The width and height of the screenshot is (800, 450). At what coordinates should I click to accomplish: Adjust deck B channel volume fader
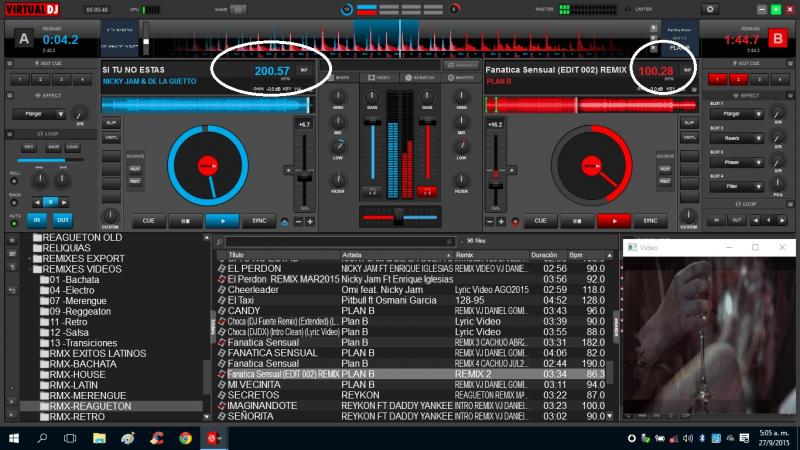(x=427, y=121)
